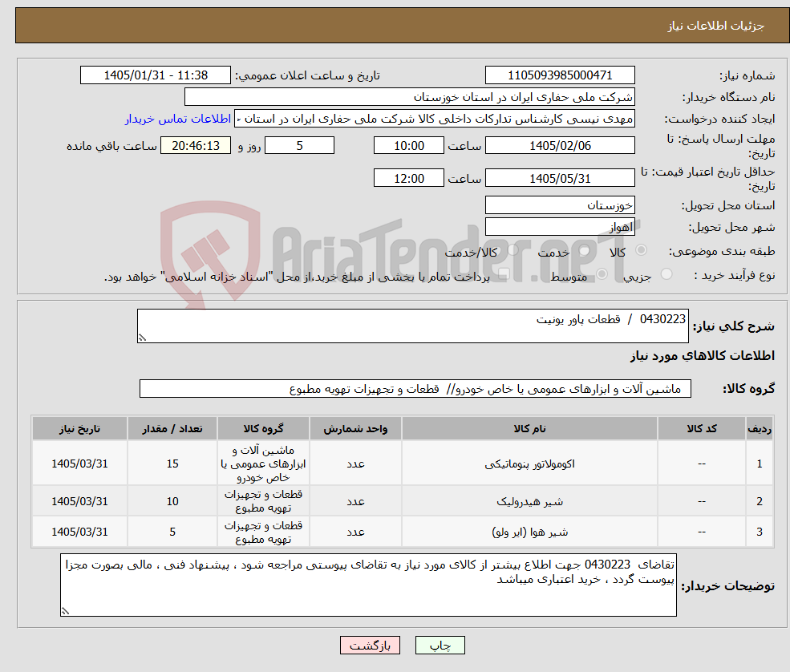
Task: Click the goods group field
Action: (x=415, y=388)
